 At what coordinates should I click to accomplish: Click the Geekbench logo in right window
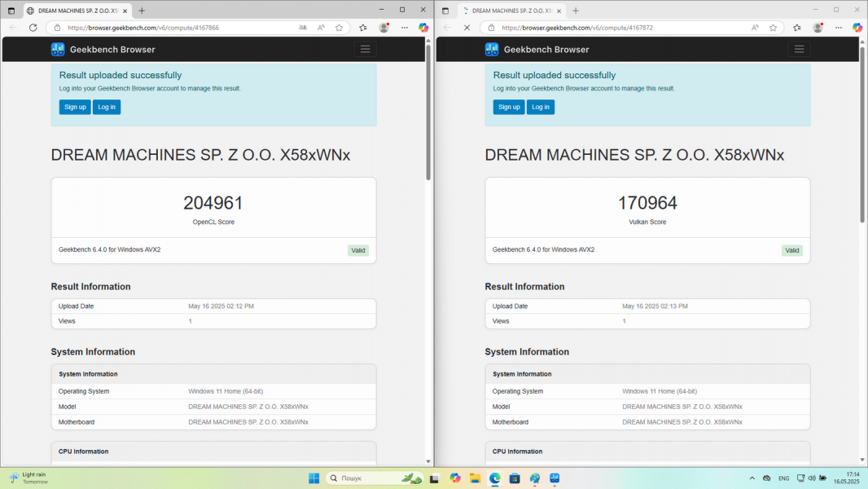click(x=492, y=49)
